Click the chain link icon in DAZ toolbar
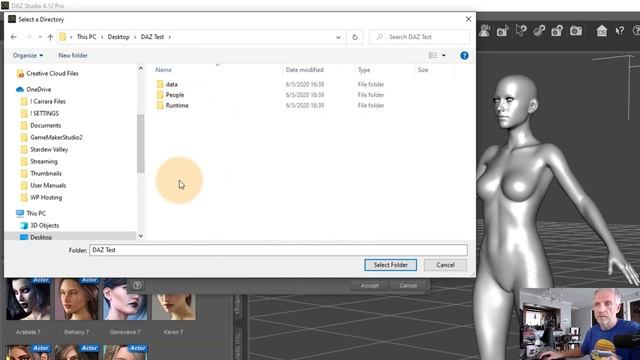 coord(539,31)
